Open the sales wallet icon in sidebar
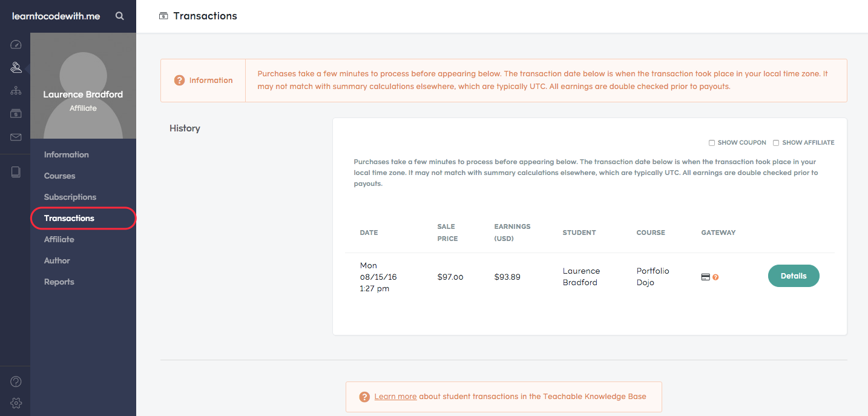 pyautogui.click(x=16, y=114)
